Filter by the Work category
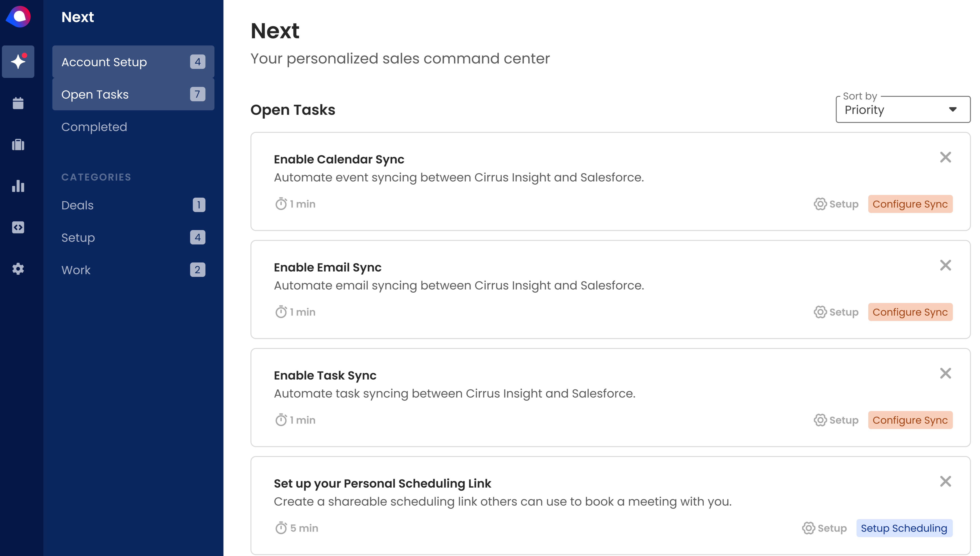This screenshot has height=556, width=980. [76, 270]
